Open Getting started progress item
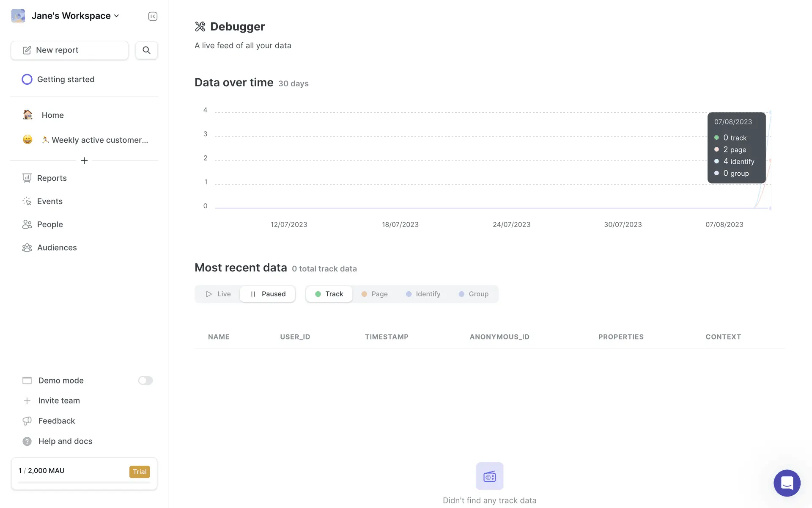Screen dimensions: 812x508 point(66,79)
